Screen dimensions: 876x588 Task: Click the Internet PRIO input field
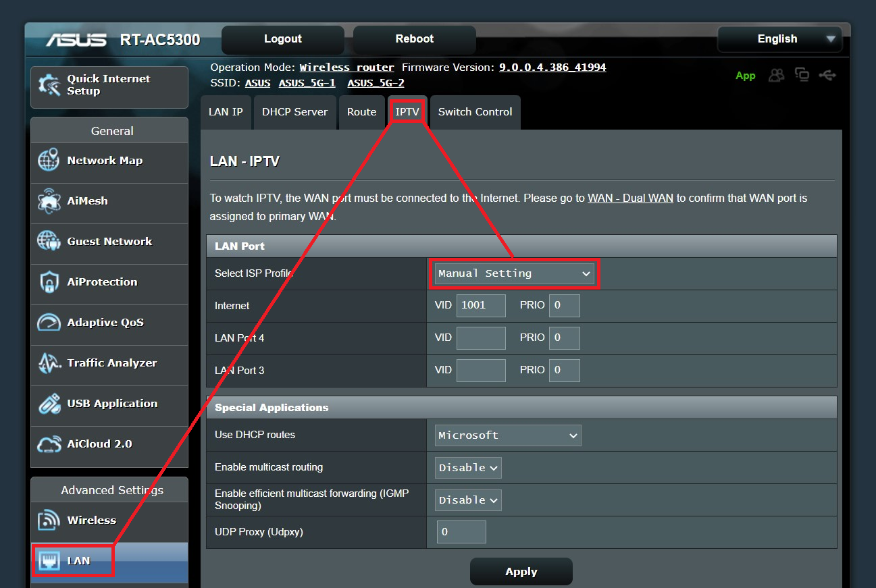[x=565, y=305]
